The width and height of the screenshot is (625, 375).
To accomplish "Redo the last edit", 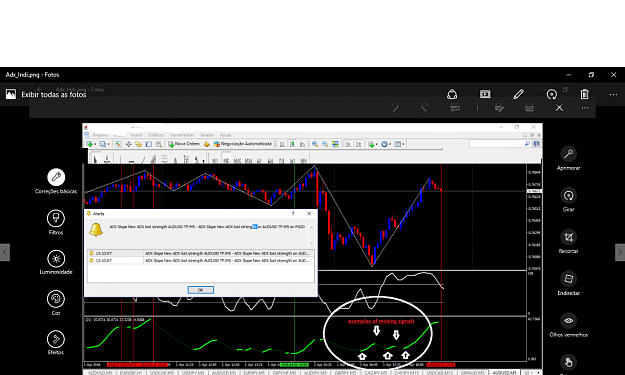I will pos(425,108).
